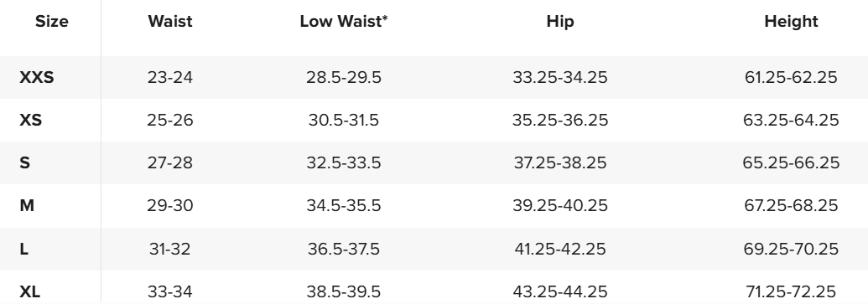The height and width of the screenshot is (304, 868).
Task: Click height value 61.25-62.25
Action: click(791, 77)
